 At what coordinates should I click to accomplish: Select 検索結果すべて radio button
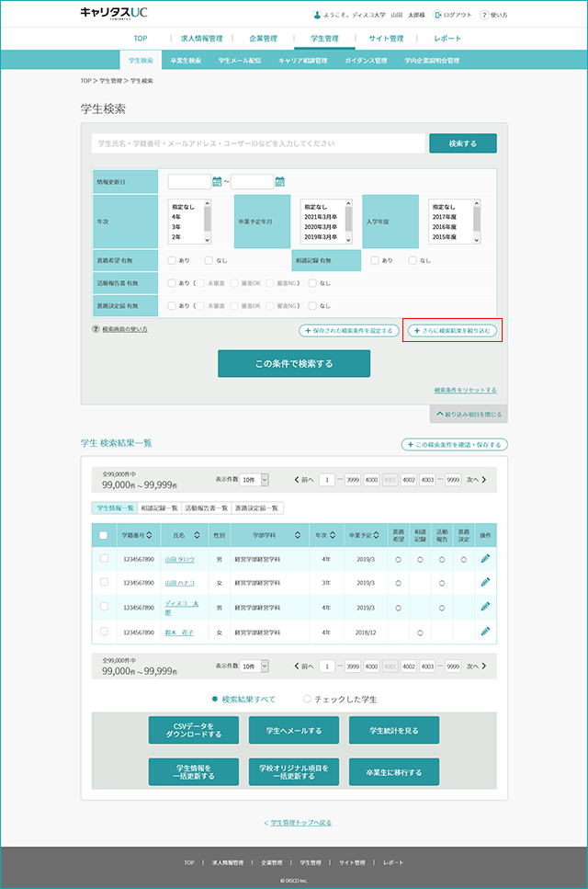pos(215,699)
